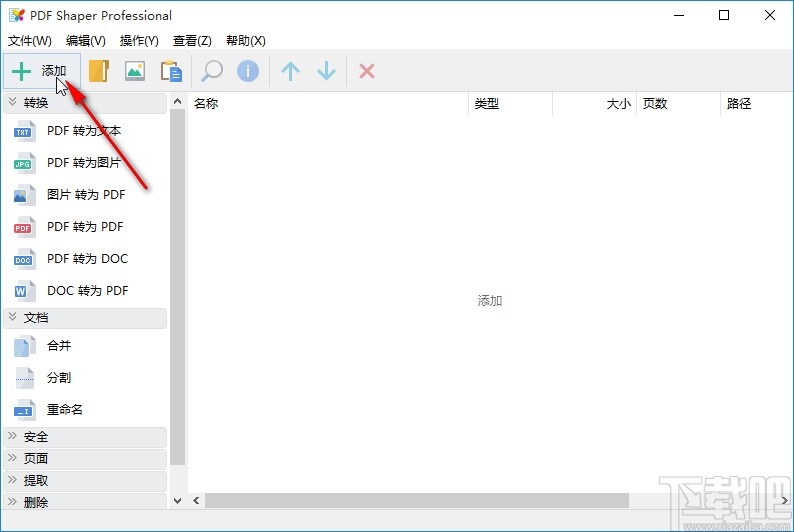This screenshot has height=532, width=794.
Task: Click the sidebar vertical scrollbar thumb
Action: point(177,287)
